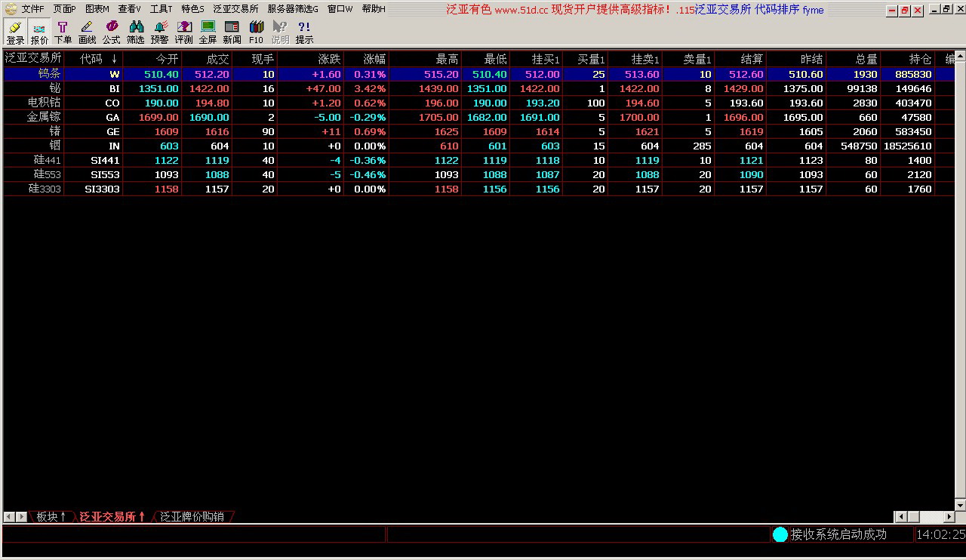The image size is (966, 560).
Task: Open the 工具T menu
Action: (161, 9)
